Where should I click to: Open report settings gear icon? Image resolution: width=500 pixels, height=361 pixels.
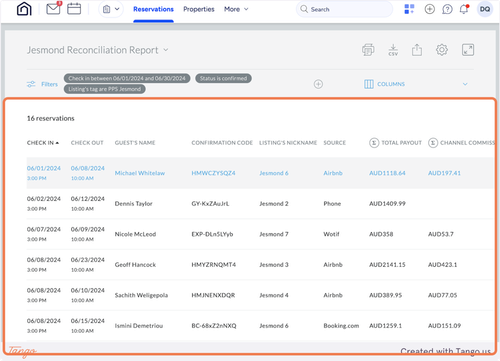(x=442, y=50)
